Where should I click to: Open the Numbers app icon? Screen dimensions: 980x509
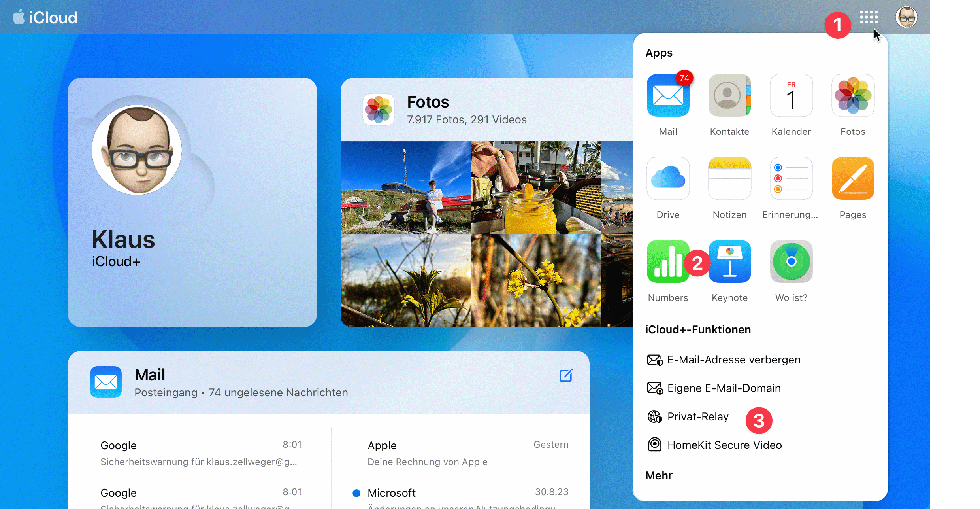(668, 261)
